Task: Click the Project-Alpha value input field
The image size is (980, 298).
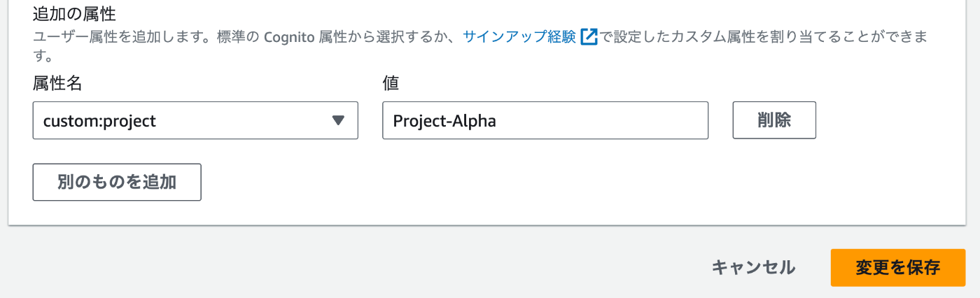Action: pos(545,120)
